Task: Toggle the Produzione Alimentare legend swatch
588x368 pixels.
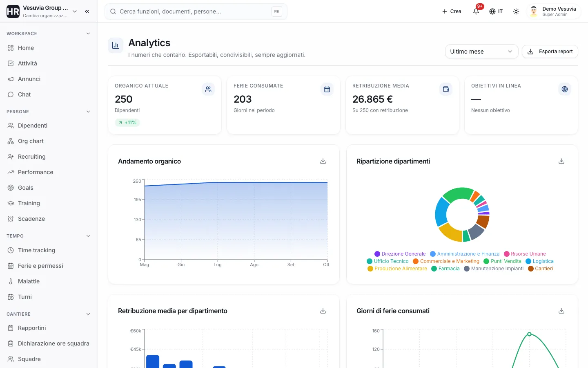Action: click(x=370, y=269)
